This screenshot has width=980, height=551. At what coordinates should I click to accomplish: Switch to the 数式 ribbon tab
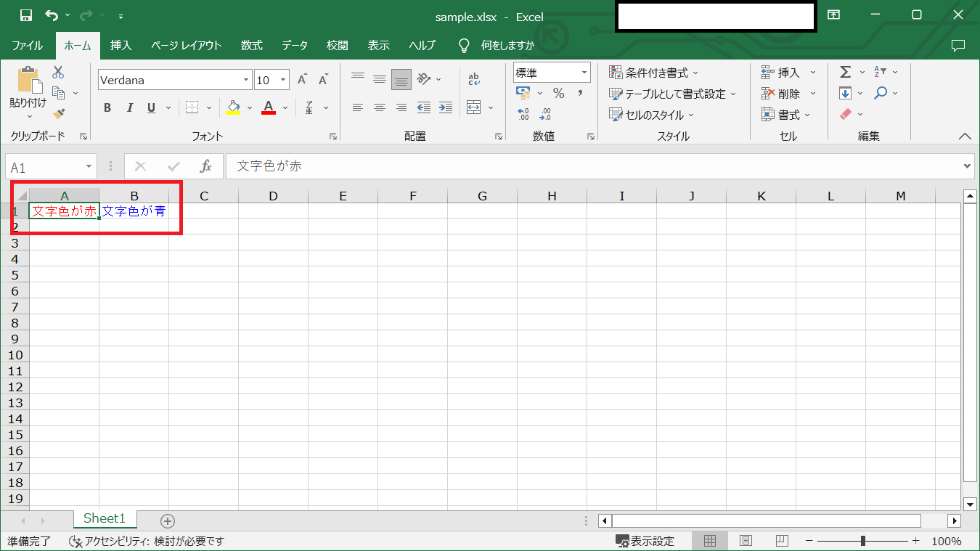[x=251, y=45]
